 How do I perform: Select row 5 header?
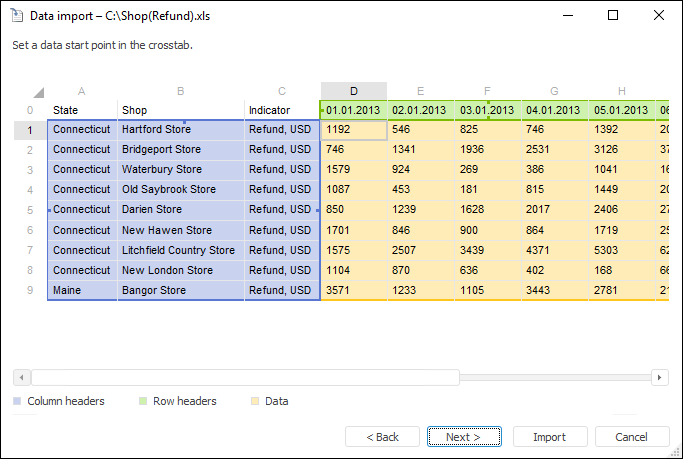click(x=30, y=210)
